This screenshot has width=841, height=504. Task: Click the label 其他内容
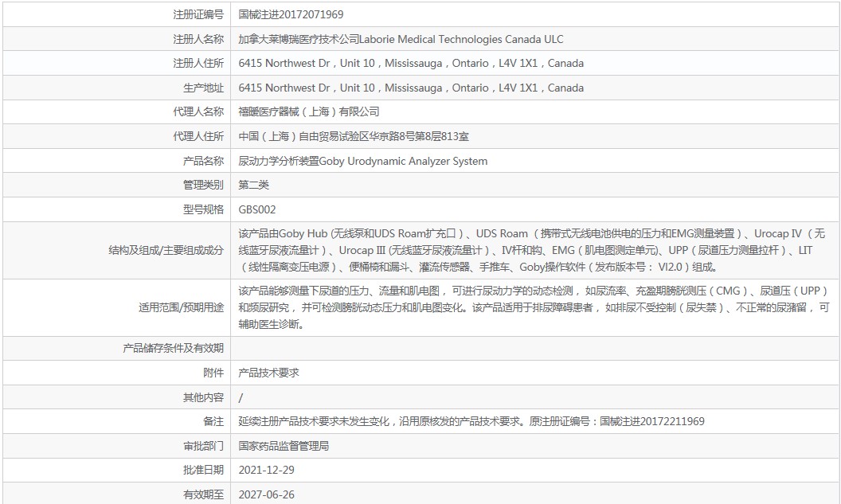[x=203, y=397]
